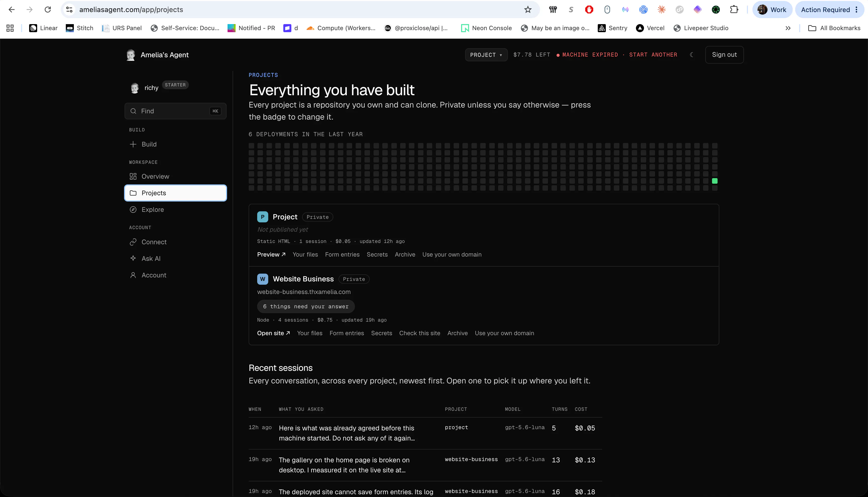Screen dimensions: 868x497
Task: Click START ANOTHER machine link
Action: [653, 55]
